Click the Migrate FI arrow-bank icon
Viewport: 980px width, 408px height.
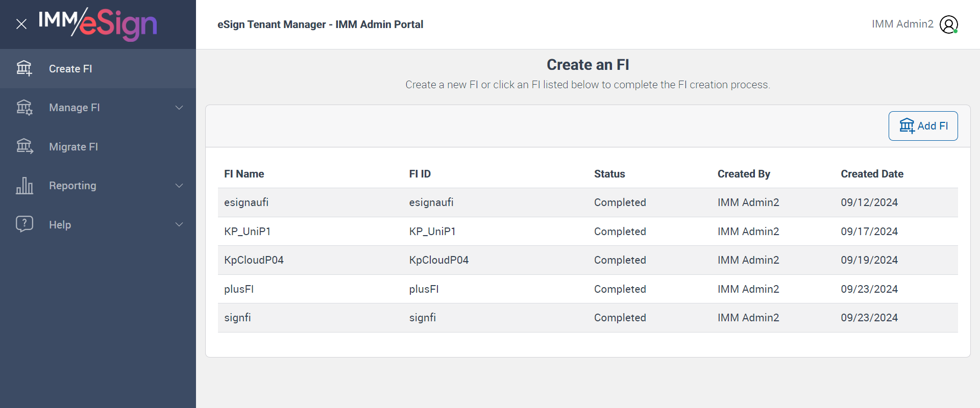pyautogui.click(x=24, y=146)
